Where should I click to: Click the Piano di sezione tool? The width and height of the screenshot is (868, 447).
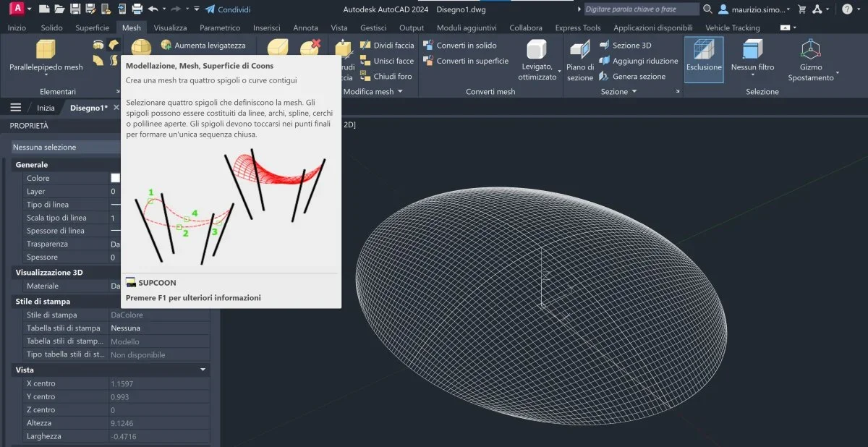point(579,51)
